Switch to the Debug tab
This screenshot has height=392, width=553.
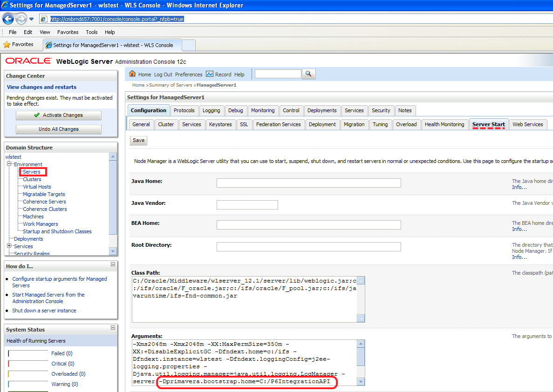(x=236, y=110)
